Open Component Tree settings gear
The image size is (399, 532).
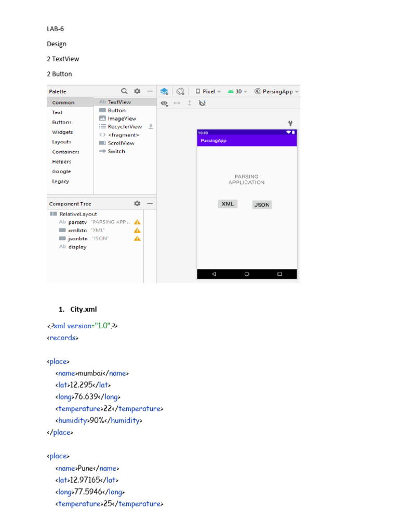pyautogui.click(x=137, y=203)
